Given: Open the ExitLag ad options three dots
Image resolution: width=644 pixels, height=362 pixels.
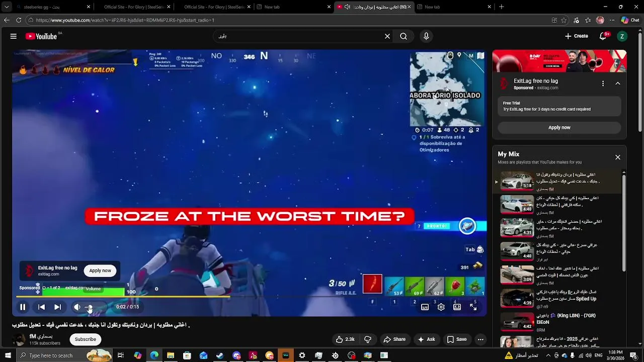Looking at the screenshot, I should (603, 83).
